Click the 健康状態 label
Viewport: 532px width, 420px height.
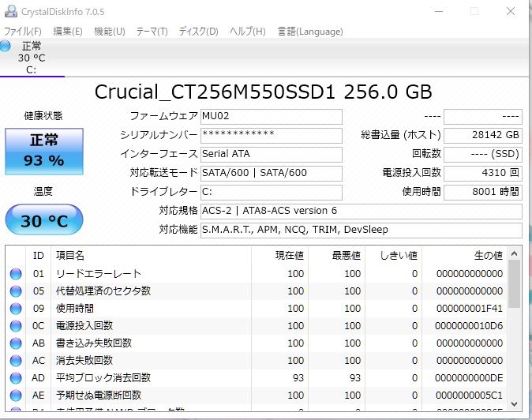43,116
